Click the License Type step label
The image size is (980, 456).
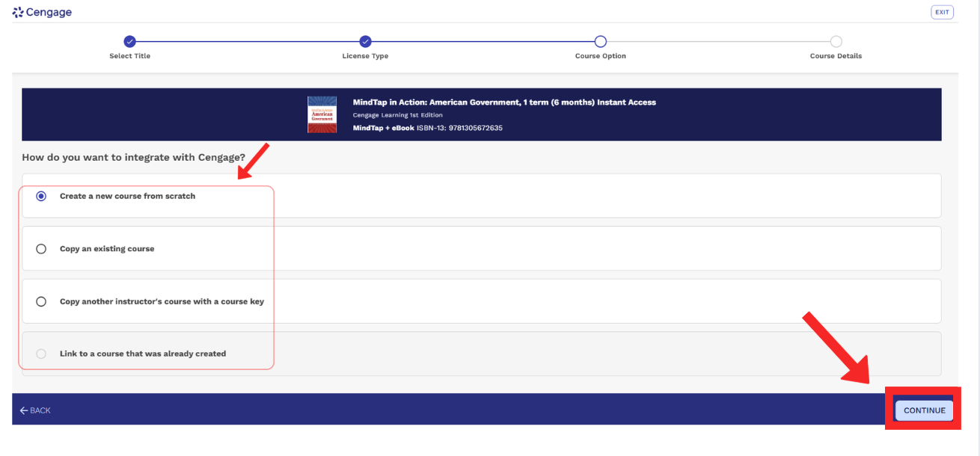[365, 55]
